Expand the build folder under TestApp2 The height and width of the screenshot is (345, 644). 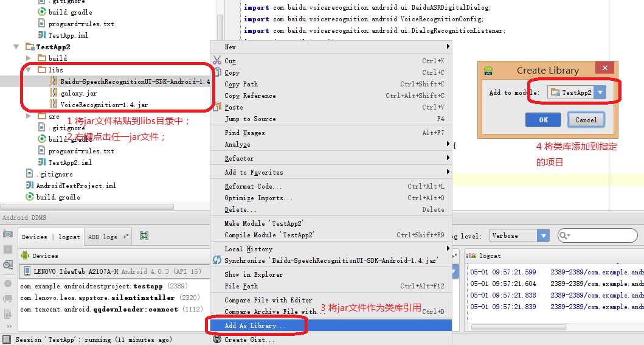point(28,58)
